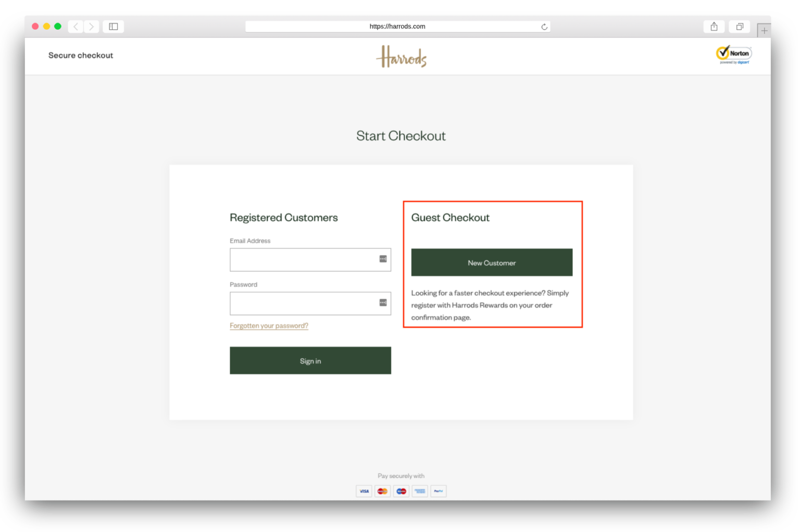Toggle the Safari sidebar

click(x=113, y=26)
